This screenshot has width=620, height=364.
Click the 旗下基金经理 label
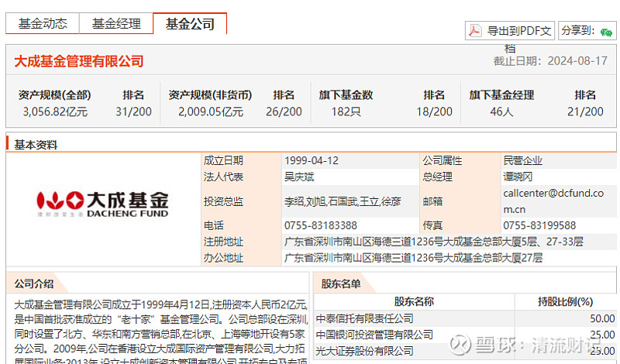pyautogui.click(x=501, y=94)
